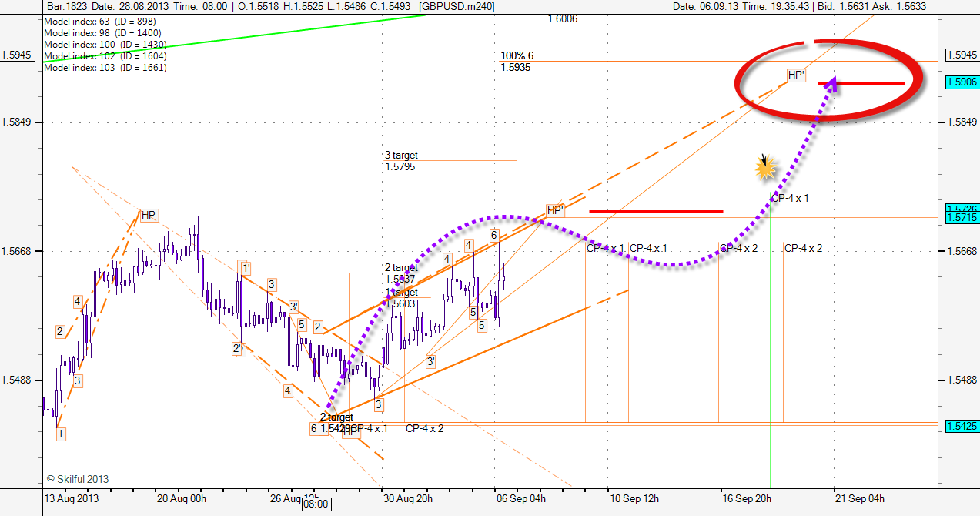
Task: Click the "100% 6" level label
Action: [517, 56]
